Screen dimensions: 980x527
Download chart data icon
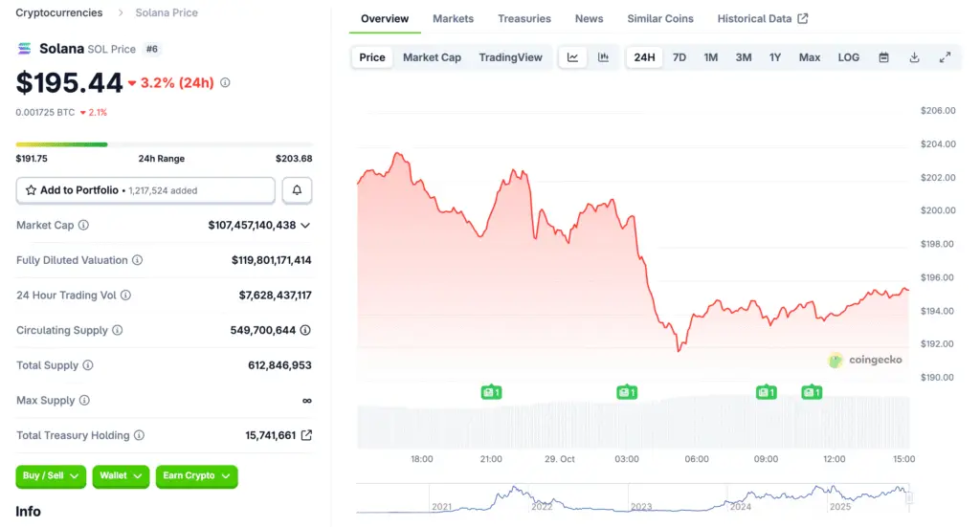pos(914,57)
